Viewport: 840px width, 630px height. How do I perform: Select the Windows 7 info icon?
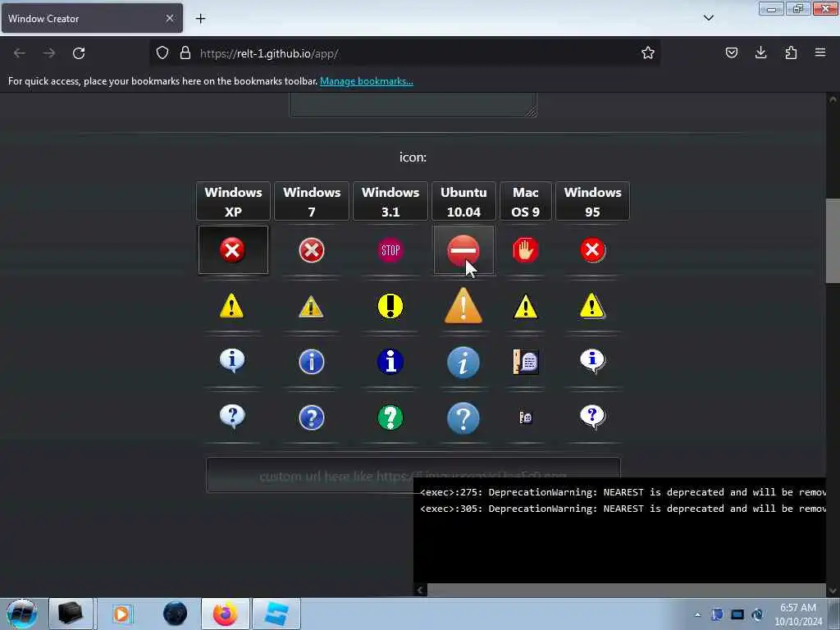coord(311,362)
